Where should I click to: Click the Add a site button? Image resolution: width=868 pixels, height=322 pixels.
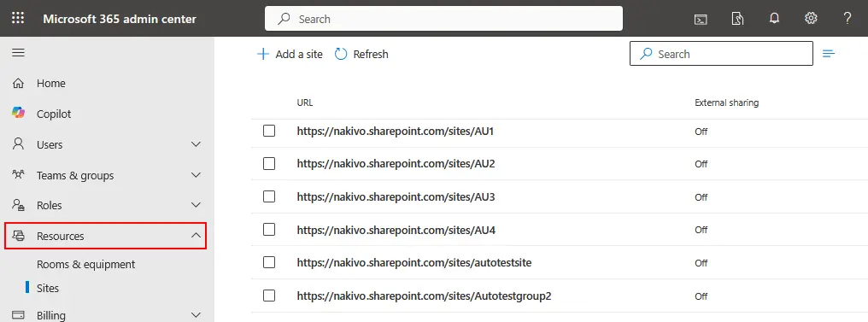tap(290, 54)
